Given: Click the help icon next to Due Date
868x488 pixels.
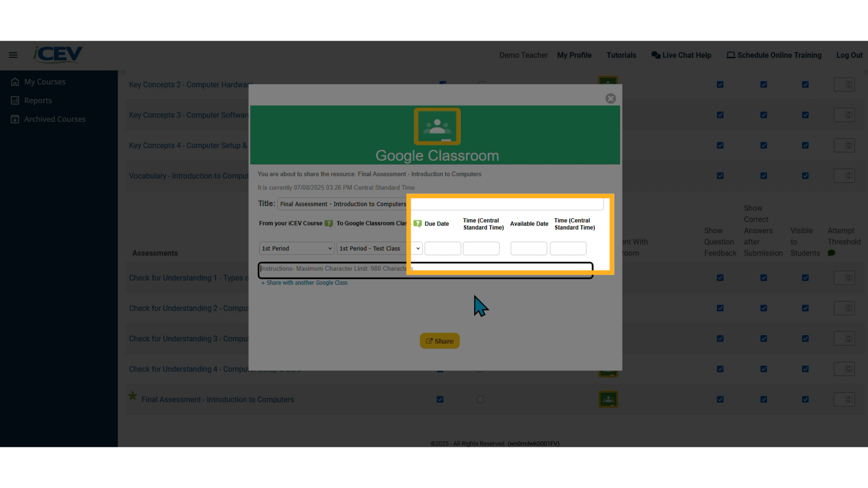Looking at the screenshot, I should pos(417,224).
